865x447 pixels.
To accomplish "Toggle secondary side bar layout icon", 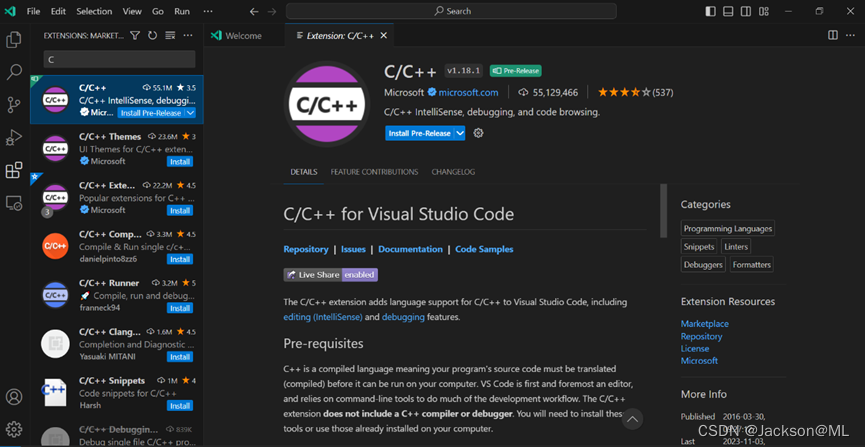I will click(x=746, y=11).
